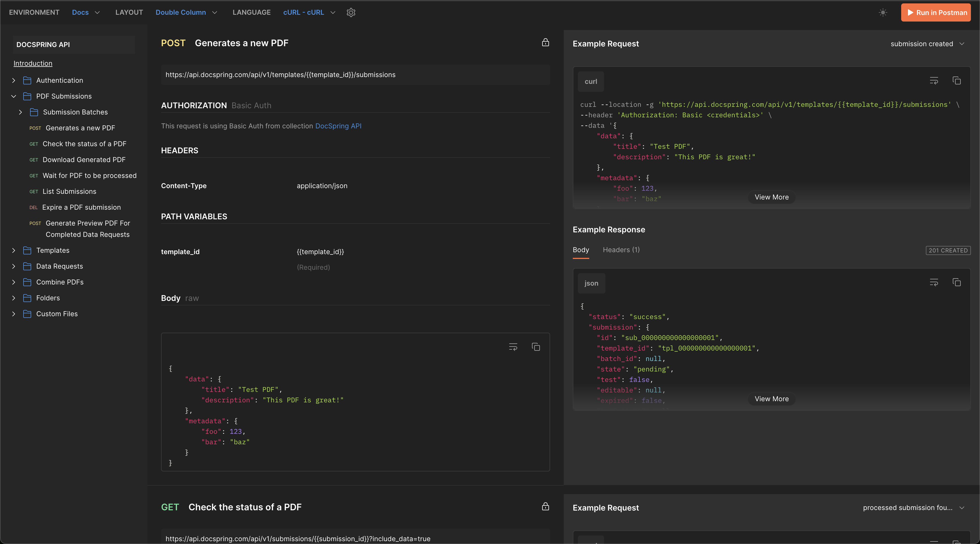Screen dimensions: 980x544
Task: Click the Check the status of a PDF heading
Action: click(245, 507)
